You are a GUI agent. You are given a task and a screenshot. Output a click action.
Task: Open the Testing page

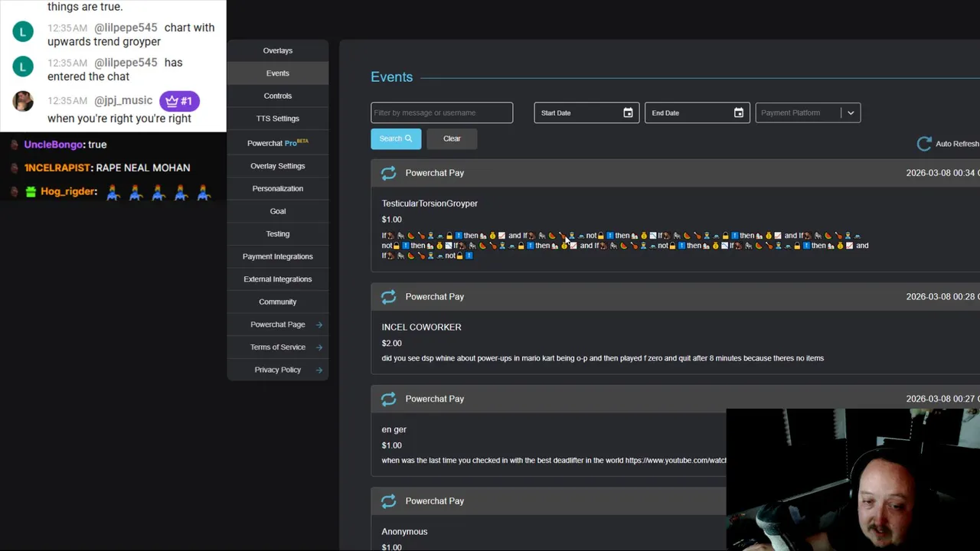pos(278,234)
